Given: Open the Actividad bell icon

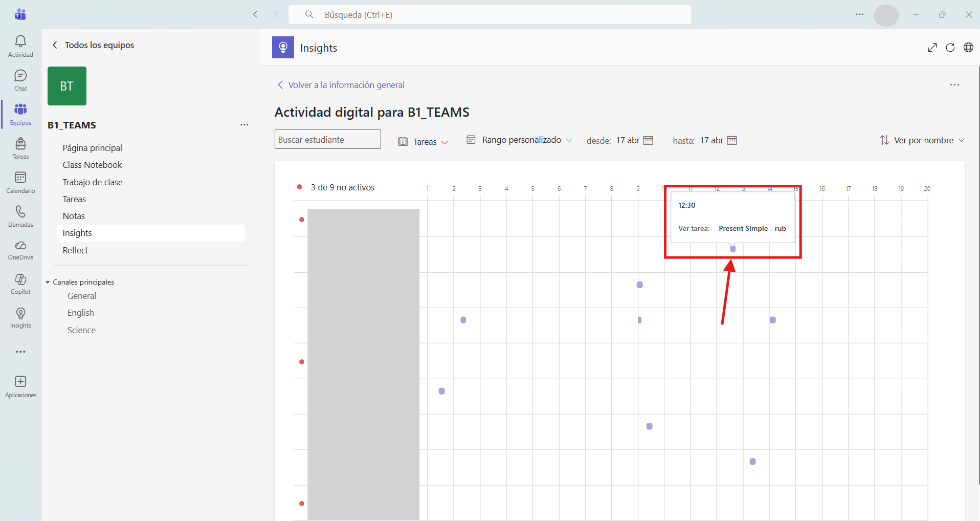Looking at the screenshot, I should 20,46.
